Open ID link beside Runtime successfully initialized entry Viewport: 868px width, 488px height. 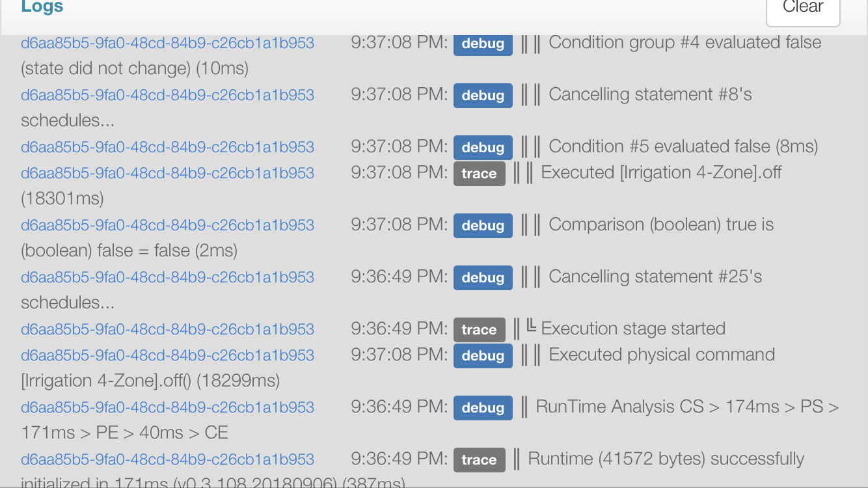[168, 459]
